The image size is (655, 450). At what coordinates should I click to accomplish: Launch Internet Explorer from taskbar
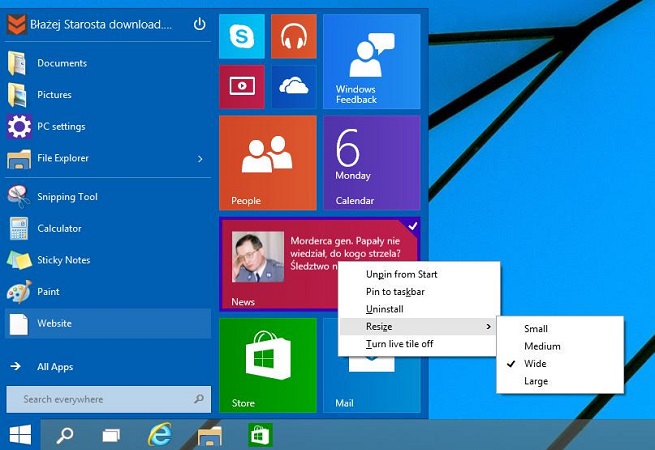pyautogui.click(x=160, y=435)
